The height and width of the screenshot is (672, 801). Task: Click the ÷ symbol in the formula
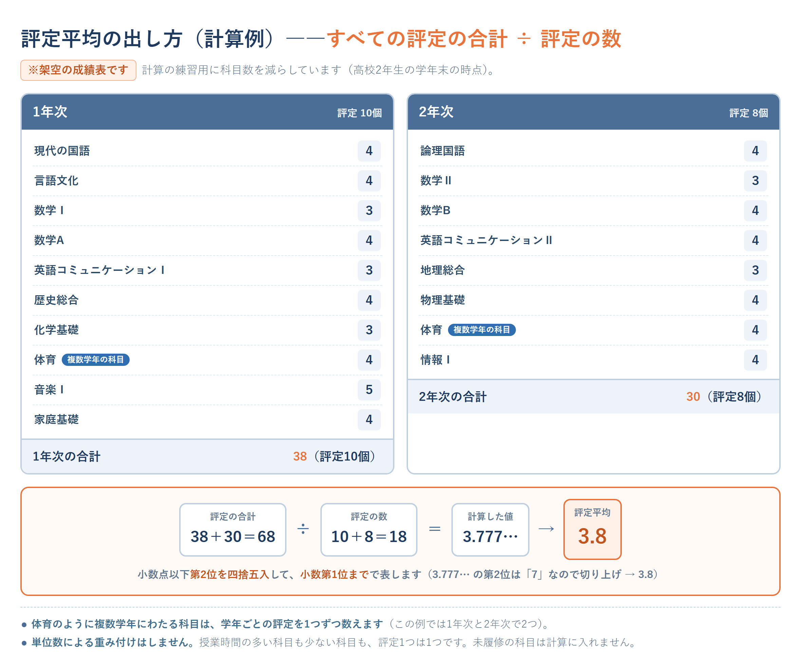(x=303, y=529)
